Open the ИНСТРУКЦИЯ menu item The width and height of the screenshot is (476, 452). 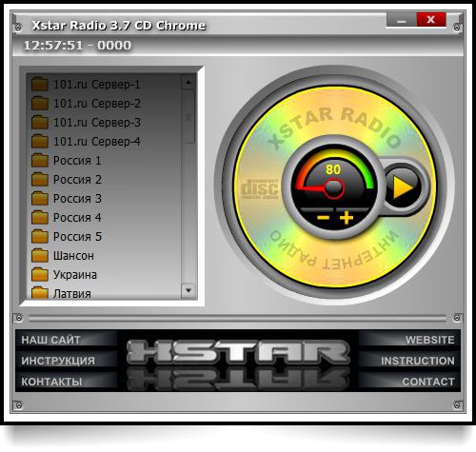[58, 361]
